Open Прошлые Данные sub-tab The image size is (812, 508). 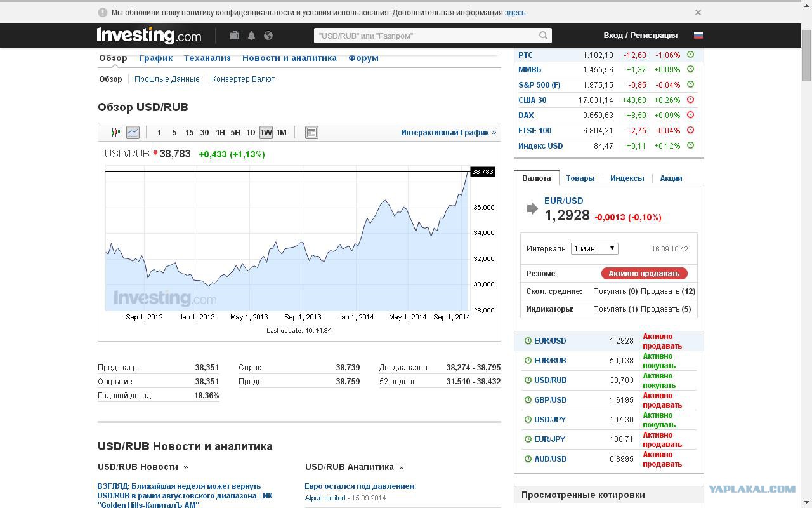click(167, 79)
